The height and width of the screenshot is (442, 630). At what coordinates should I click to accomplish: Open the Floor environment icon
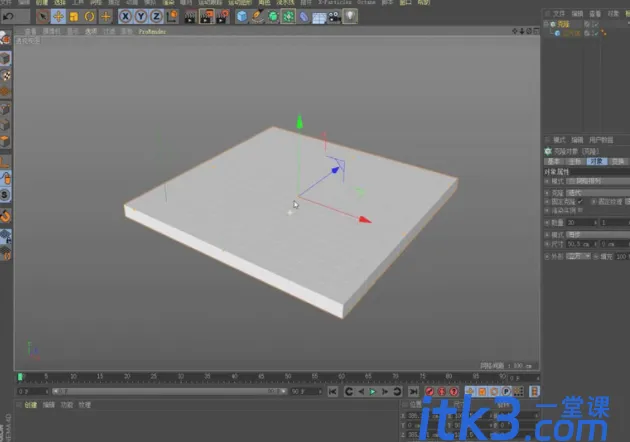pyautogui.click(x=319, y=16)
